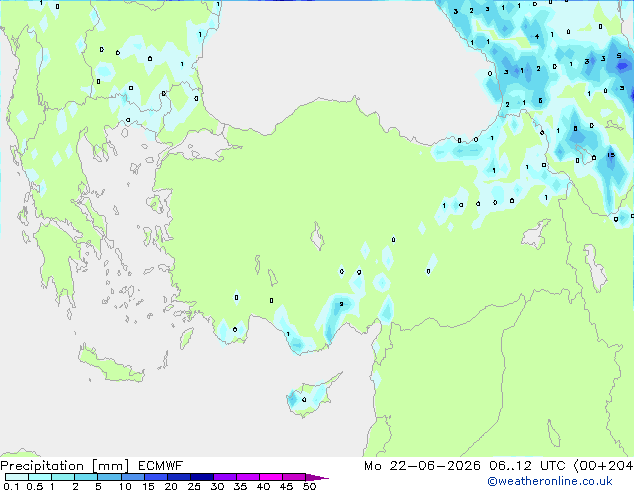This screenshot has height=490, width=634.
Task: Click the 5–10 mm legend color swatch
Action: (x=109, y=477)
